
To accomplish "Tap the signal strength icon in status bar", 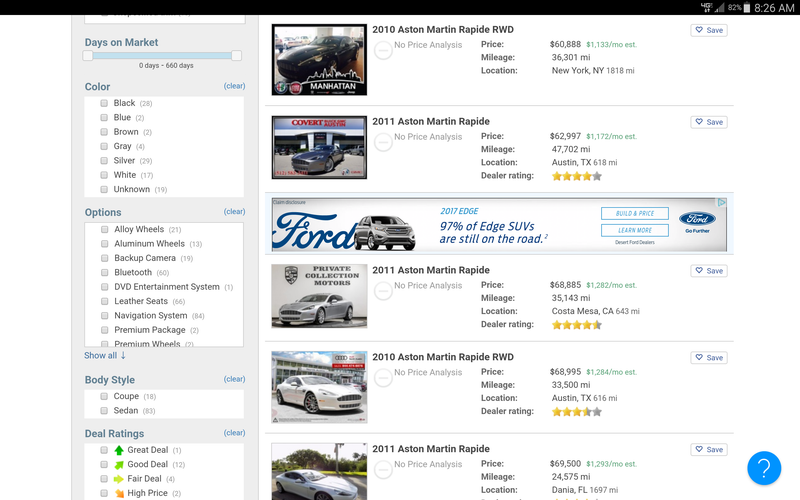I will tap(719, 8).
